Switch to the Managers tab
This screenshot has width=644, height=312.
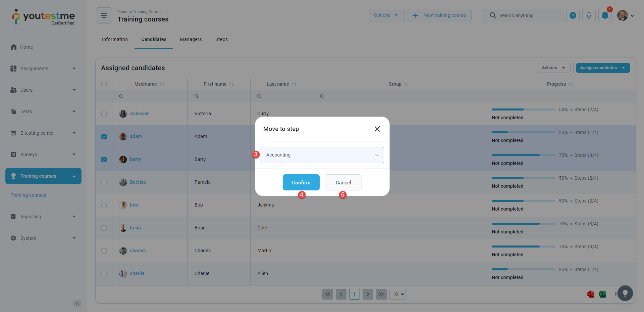(x=191, y=39)
